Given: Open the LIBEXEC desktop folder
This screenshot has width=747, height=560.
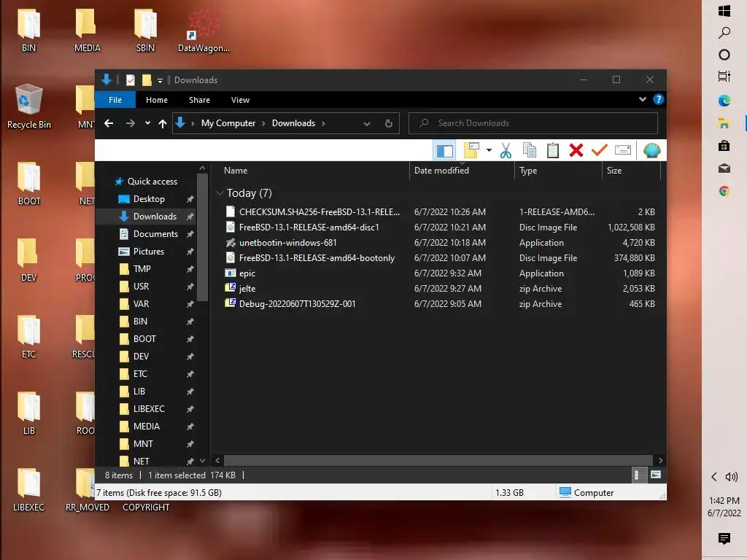Looking at the screenshot, I should pos(28,490).
